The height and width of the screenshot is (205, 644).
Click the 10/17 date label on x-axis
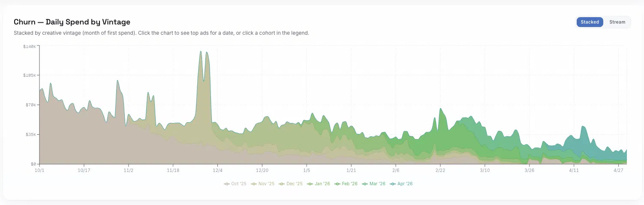coord(84,170)
